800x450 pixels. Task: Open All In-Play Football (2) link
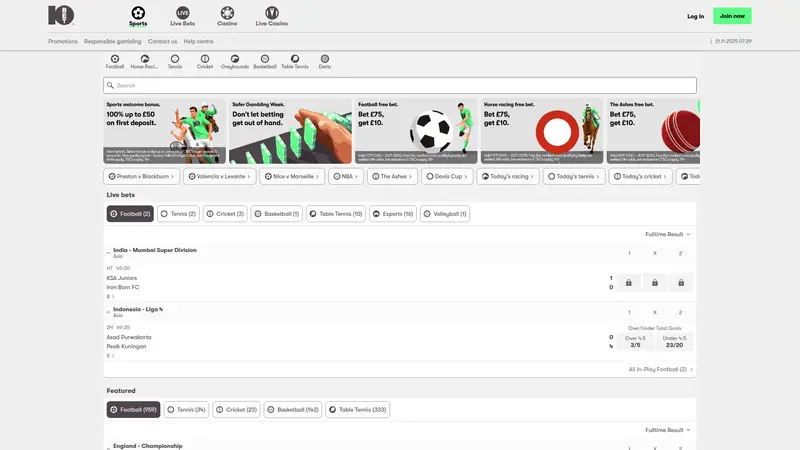click(x=661, y=369)
